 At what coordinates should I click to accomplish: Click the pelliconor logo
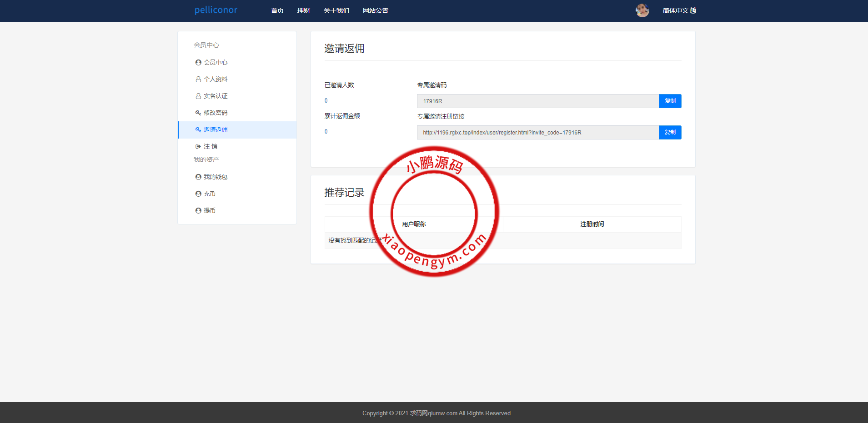pos(216,10)
